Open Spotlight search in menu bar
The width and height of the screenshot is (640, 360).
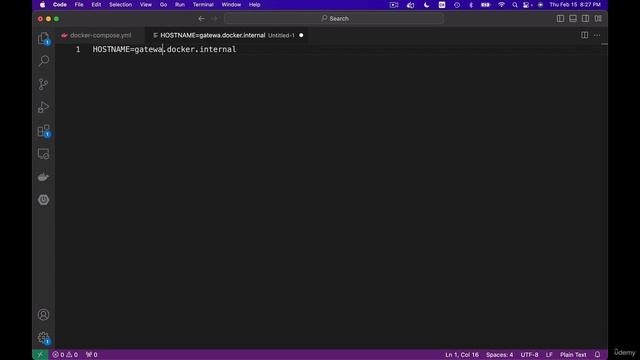pyautogui.click(x=515, y=4)
